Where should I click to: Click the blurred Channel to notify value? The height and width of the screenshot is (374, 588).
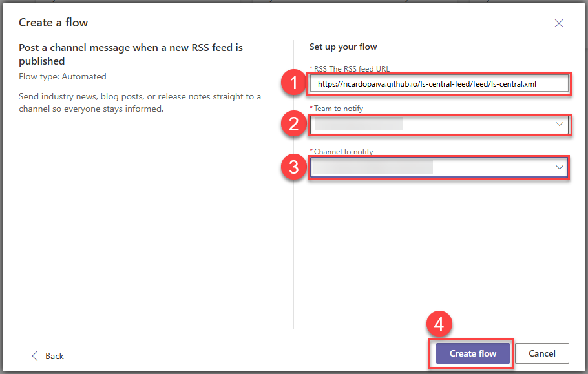coord(372,167)
